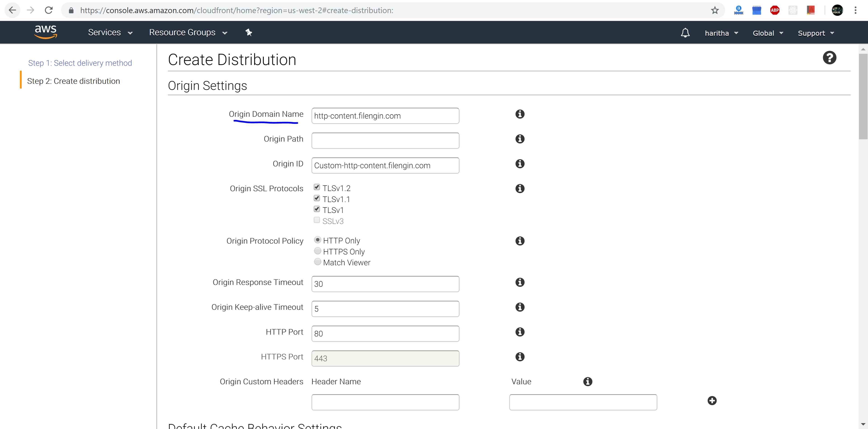Select HTTPS Only protocol policy

(317, 251)
